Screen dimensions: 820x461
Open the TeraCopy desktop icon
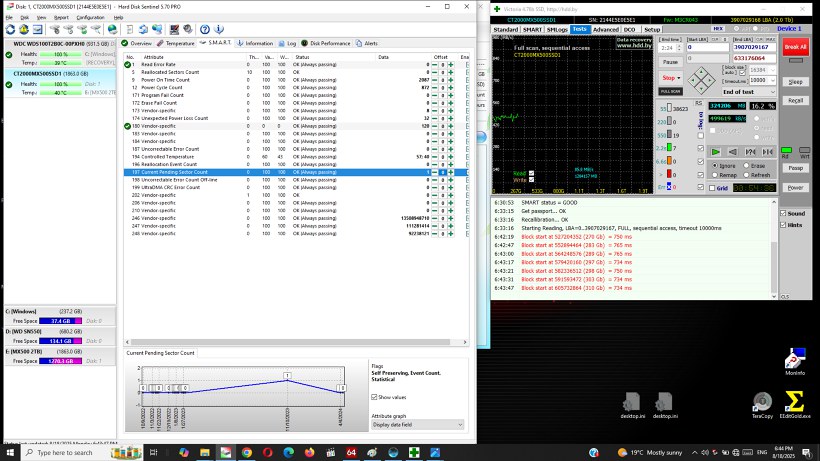coord(761,401)
